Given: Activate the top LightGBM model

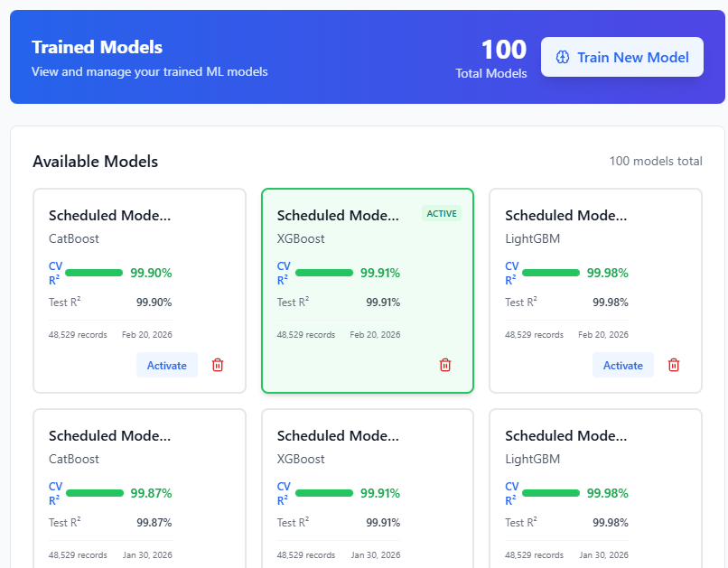Looking at the screenshot, I should pyautogui.click(x=623, y=365).
